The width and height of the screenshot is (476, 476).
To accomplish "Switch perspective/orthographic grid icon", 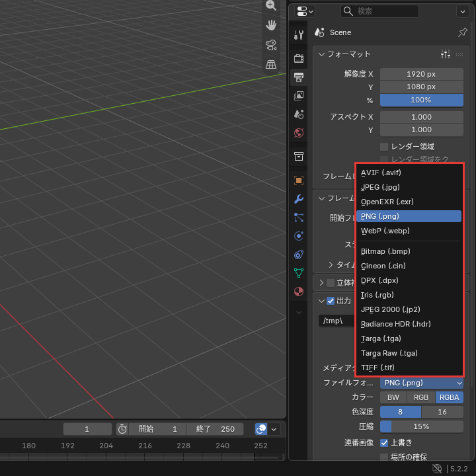I will pyautogui.click(x=271, y=64).
